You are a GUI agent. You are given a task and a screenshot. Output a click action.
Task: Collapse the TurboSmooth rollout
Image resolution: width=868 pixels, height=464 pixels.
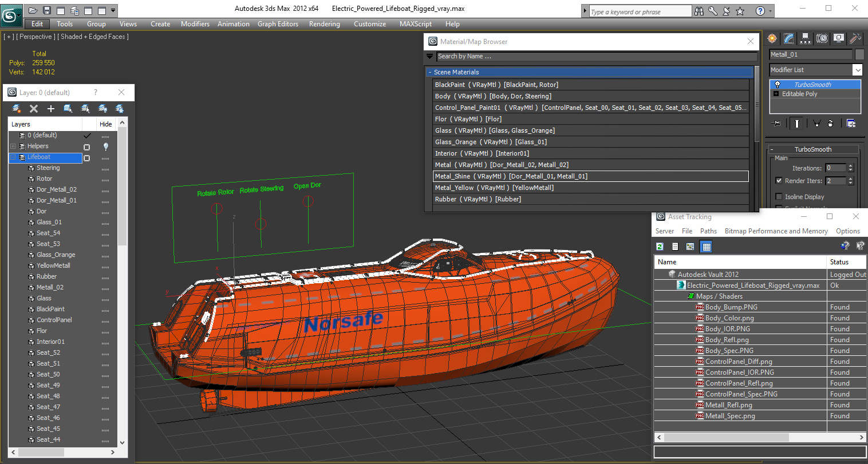coord(771,149)
